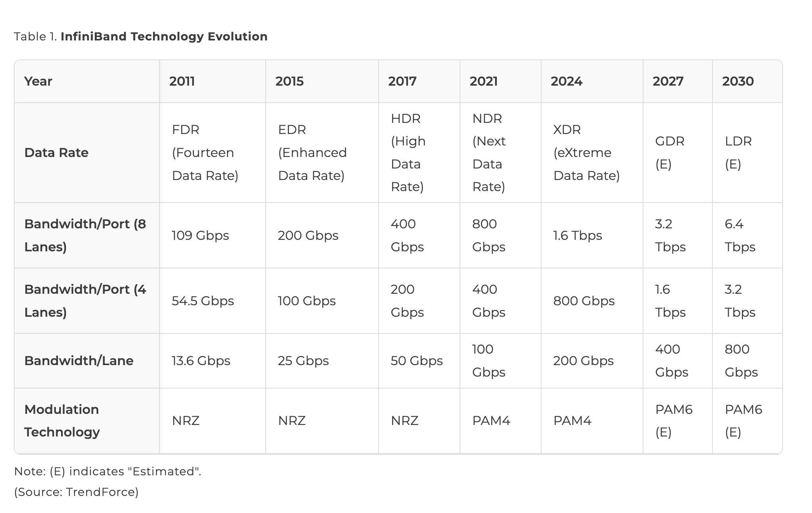The width and height of the screenshot is (812, 513).
Task: Click the 'Bandwidth/Lane' row label
Action: pos(79,361)
